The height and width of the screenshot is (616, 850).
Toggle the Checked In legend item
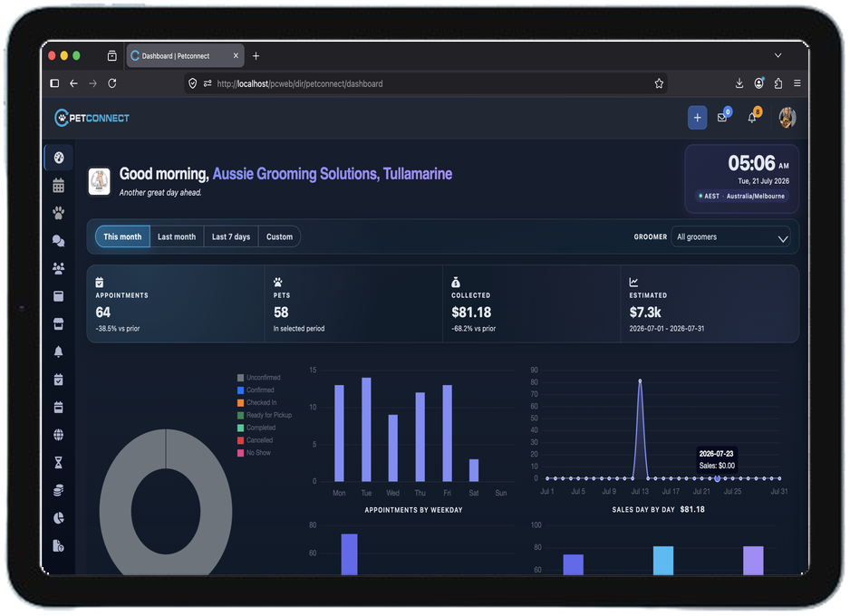257,402
